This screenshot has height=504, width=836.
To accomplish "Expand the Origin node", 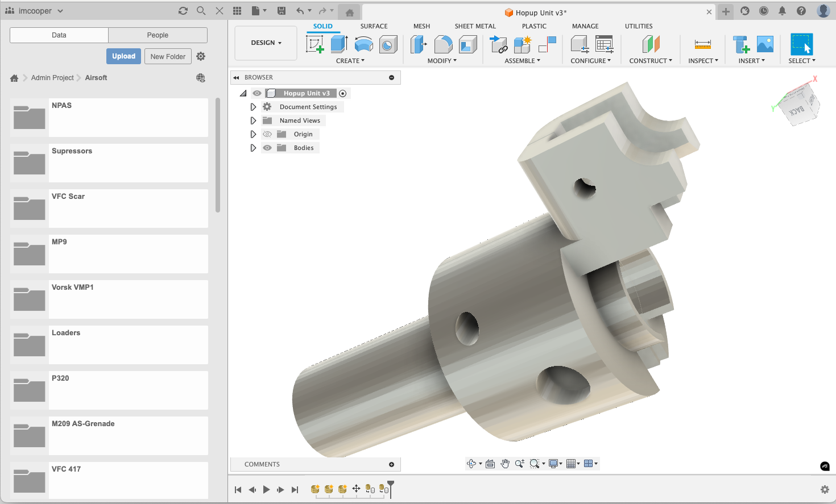I will point(253,134).
